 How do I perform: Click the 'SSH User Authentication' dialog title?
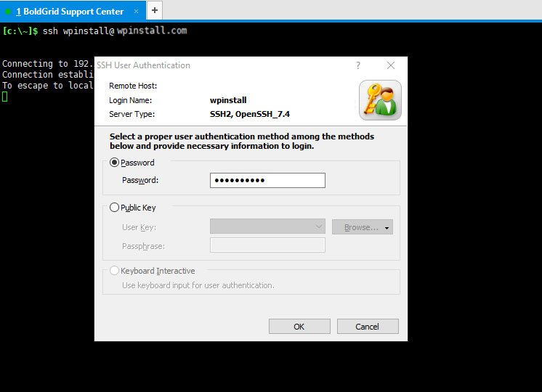[x=143, y=65]
